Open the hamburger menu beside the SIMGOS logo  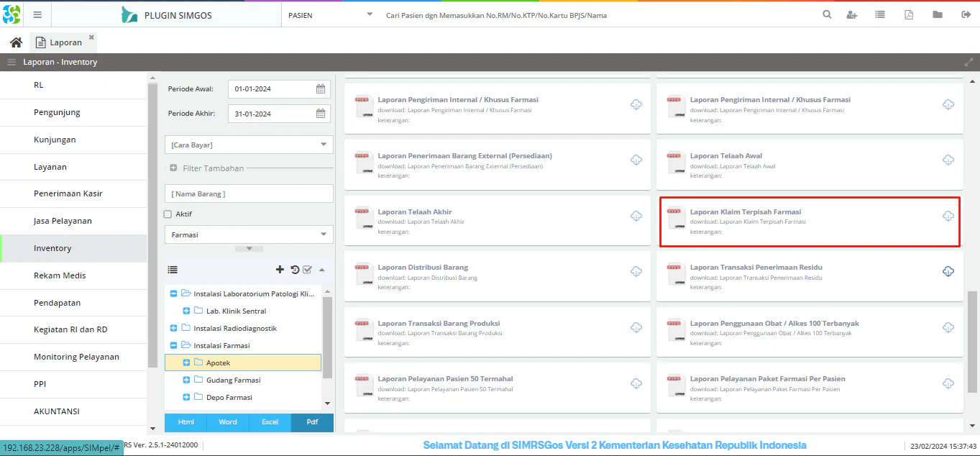pyautogui.click(x=37, y=14)
